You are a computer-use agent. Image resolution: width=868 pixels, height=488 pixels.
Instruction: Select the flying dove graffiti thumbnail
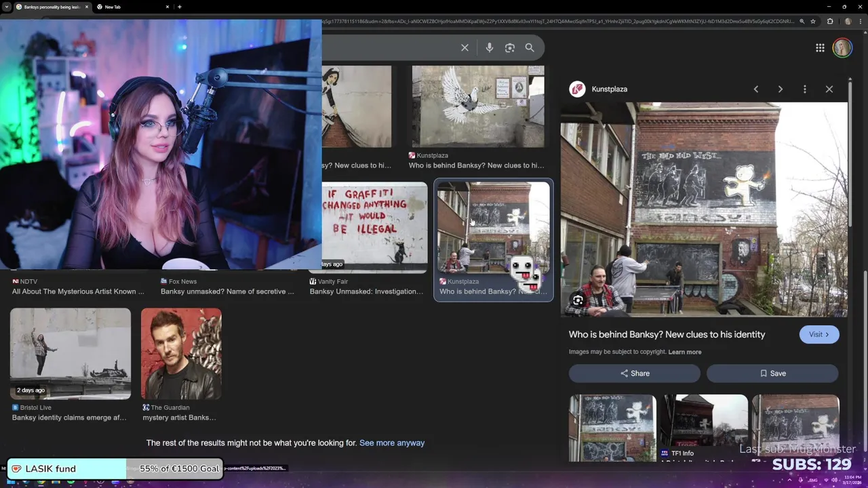point(478,106)
